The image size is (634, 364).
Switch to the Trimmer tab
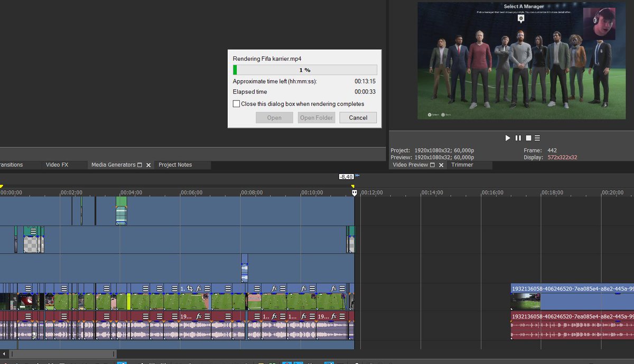pos(462,165)
